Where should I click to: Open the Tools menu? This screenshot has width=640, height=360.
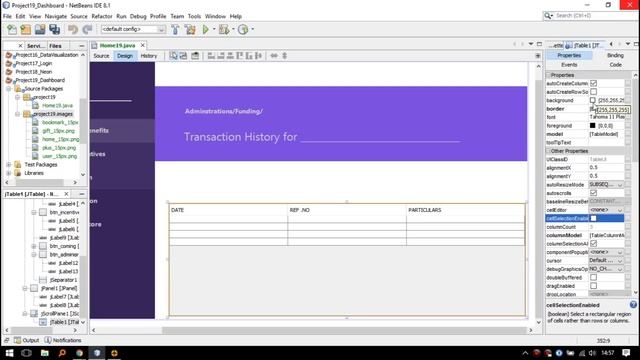pos(194,16)
